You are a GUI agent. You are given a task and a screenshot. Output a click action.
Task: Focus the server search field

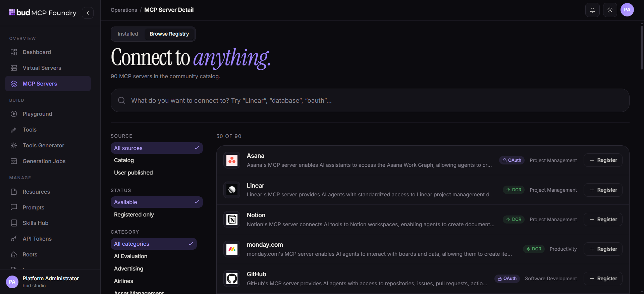(370, 100)
